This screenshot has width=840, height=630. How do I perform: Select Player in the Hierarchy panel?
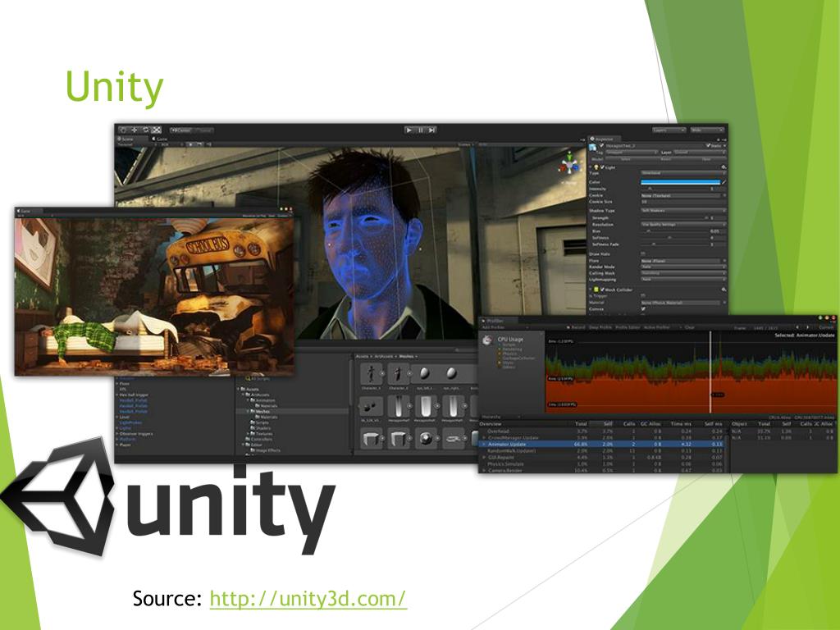(126, 445)
